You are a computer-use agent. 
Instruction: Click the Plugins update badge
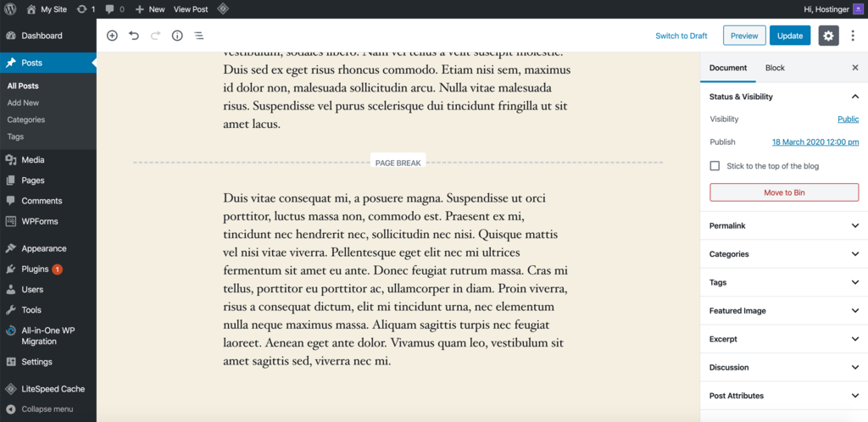point(57,269)
